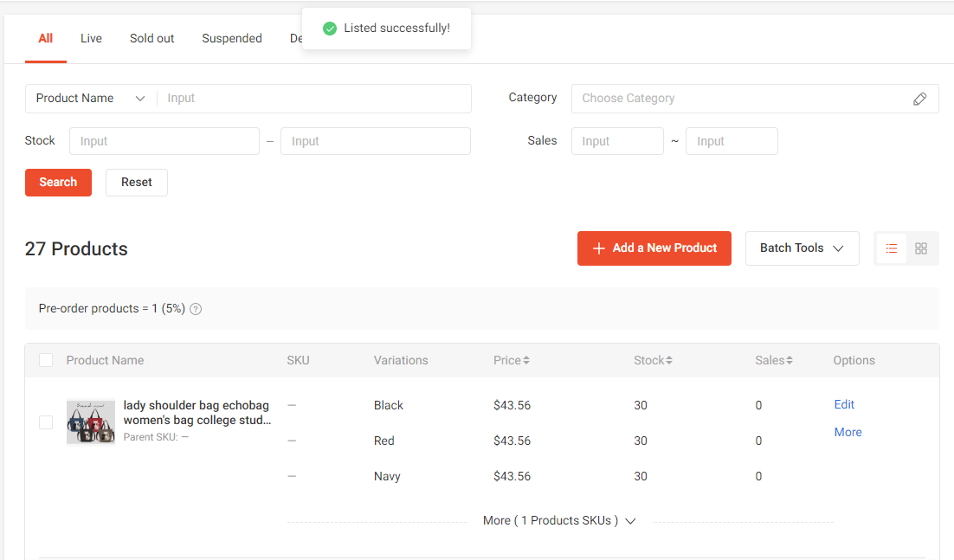This screenshot has width=954, height=560.
Task: Click the lady shoulder bag product thumbnail
Action: (91, 422)
